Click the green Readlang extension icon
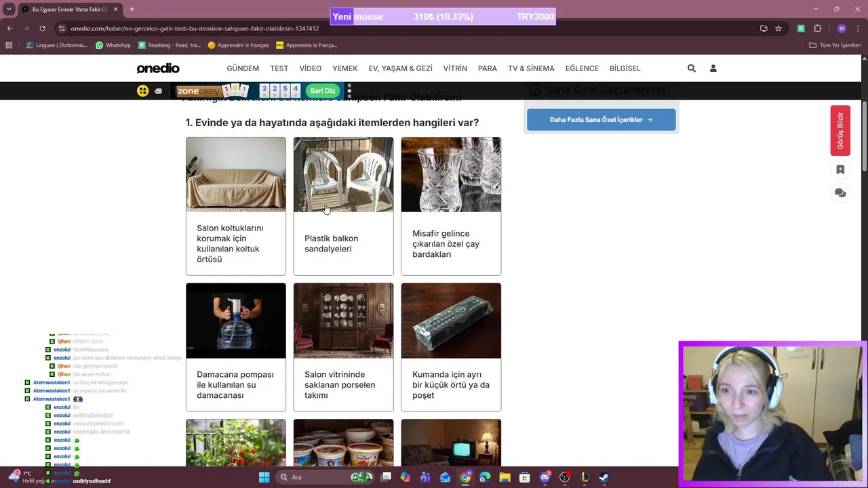This screenshot has height=488, width=868. tap(801, 28)
